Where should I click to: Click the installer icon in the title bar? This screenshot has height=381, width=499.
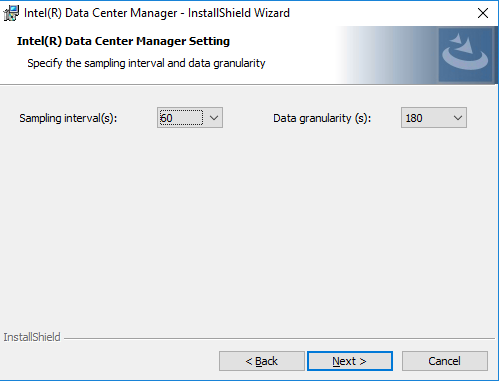(x=11, y=13)
